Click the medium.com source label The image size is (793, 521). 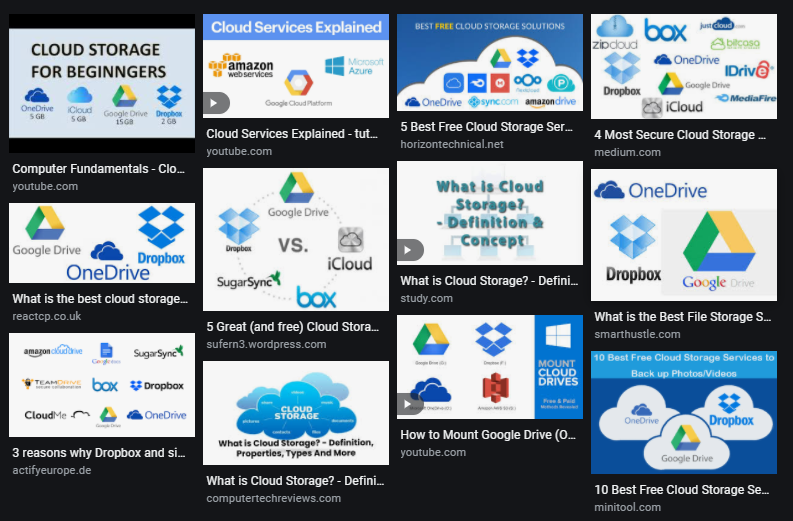[x=628, y=153]
